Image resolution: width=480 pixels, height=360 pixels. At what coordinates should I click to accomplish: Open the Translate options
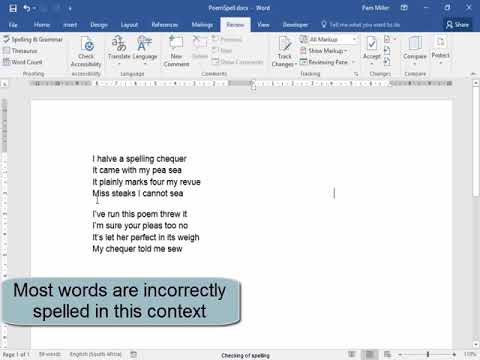pos(119,51)
